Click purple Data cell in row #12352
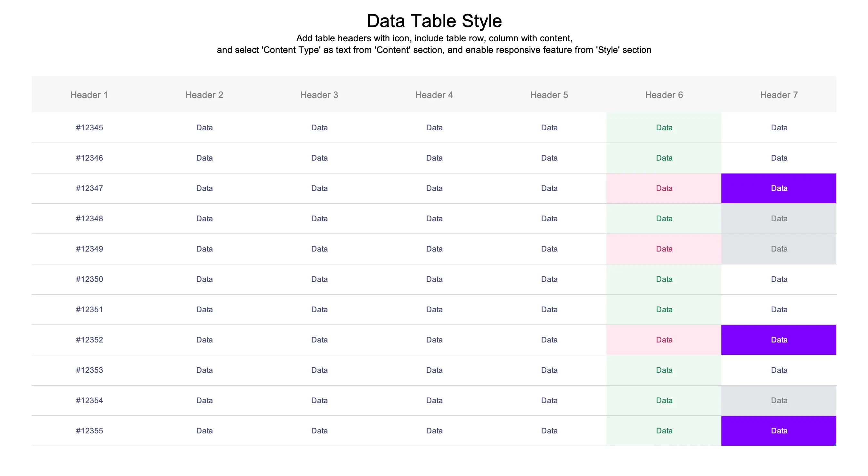 click(x=779, y=340)
